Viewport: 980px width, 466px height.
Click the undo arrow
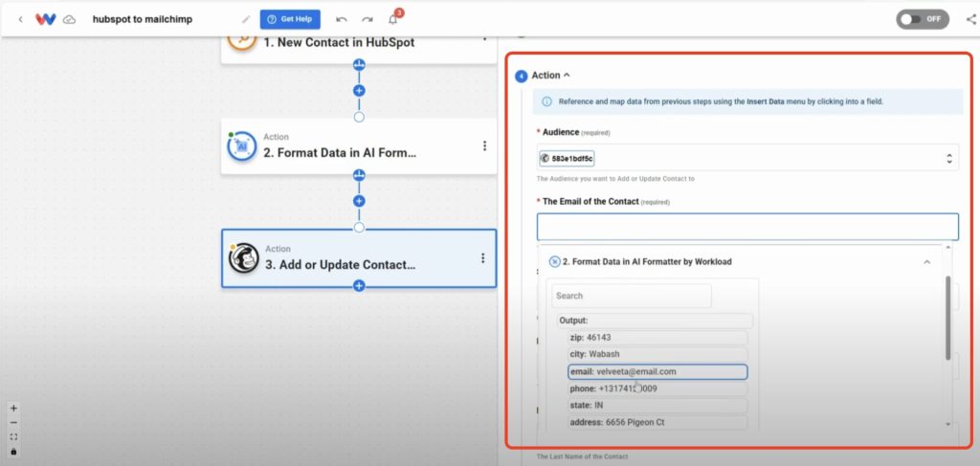pyautogui.click(x=342, y=19)
